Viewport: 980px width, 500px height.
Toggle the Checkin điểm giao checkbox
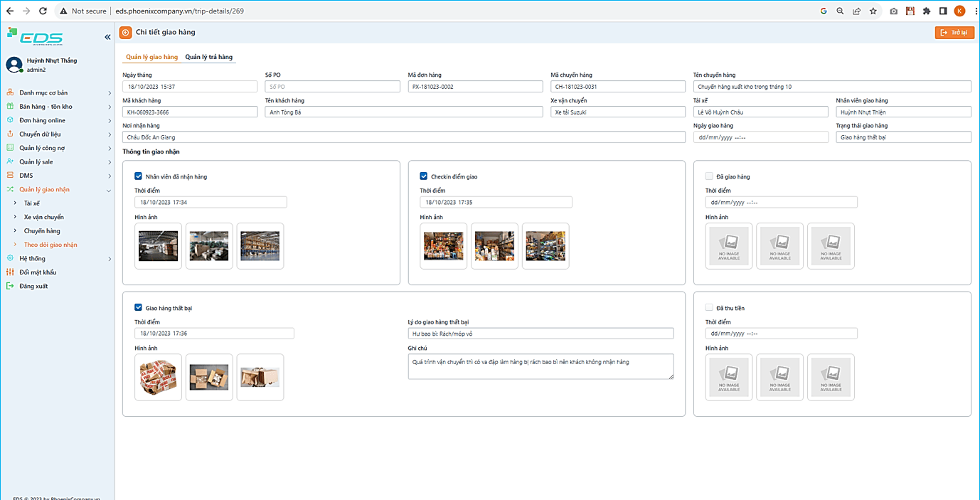(x=424, y=176)
